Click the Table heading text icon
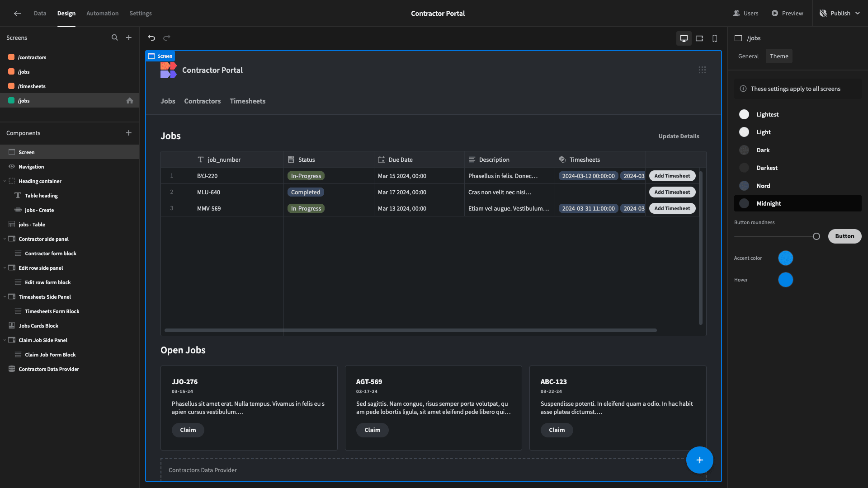The height and width of the screenshot is (488, 868). (x=18, y=196)
